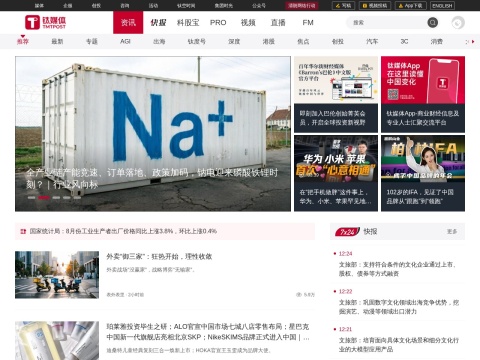Open the 直播 tab
The height and width of the screenshot is (360, 480).
278,22
